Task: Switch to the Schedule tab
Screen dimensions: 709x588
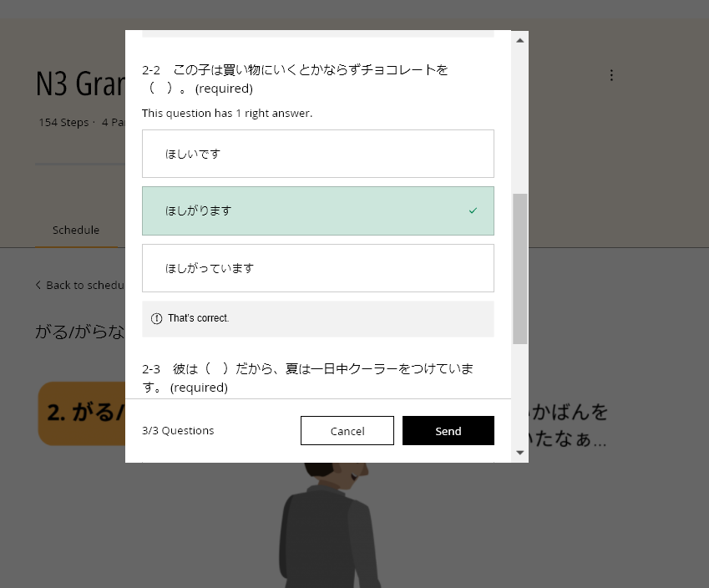Action: coord(76,230)
